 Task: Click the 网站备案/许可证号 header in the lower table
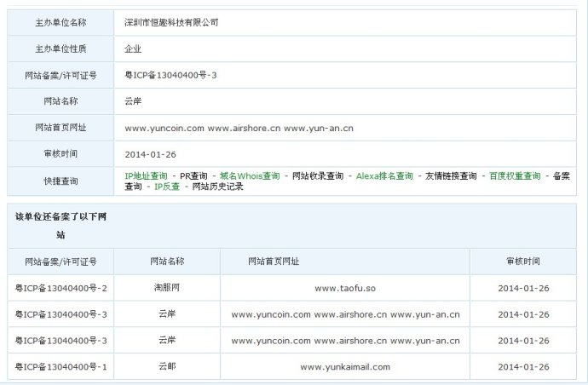61,261
